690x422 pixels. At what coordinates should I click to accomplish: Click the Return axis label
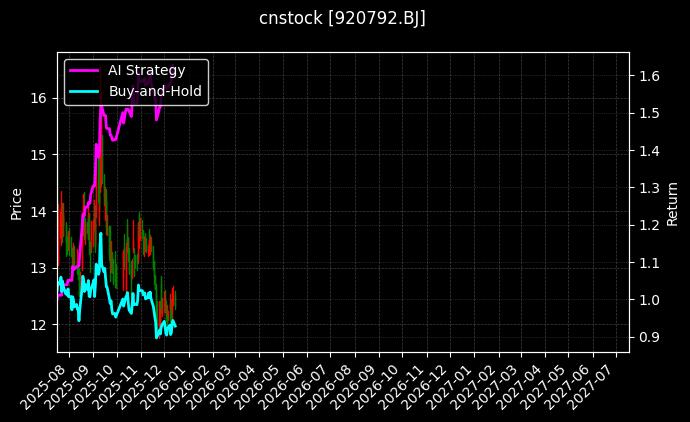pos(672,202)
